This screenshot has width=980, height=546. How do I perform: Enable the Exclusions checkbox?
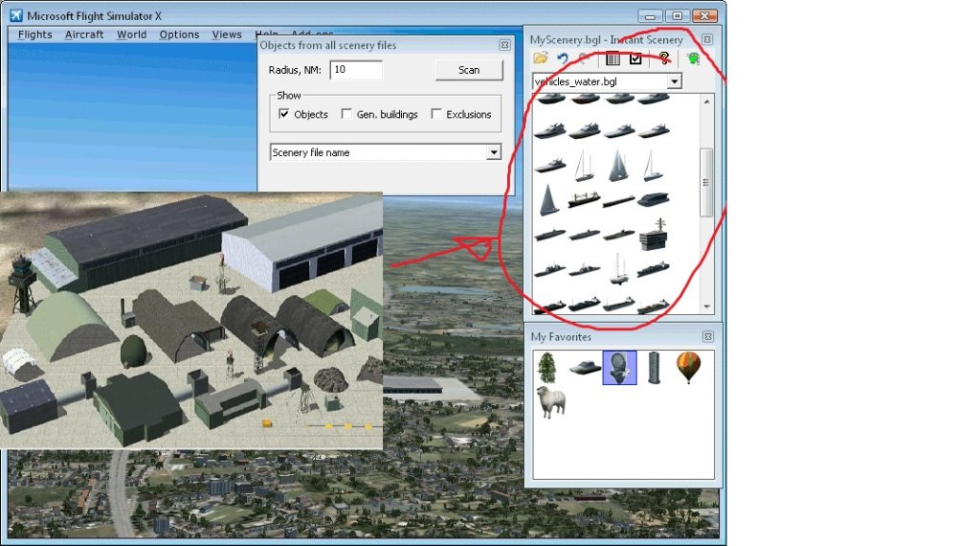pyautogui.click(x=436, y=114)
